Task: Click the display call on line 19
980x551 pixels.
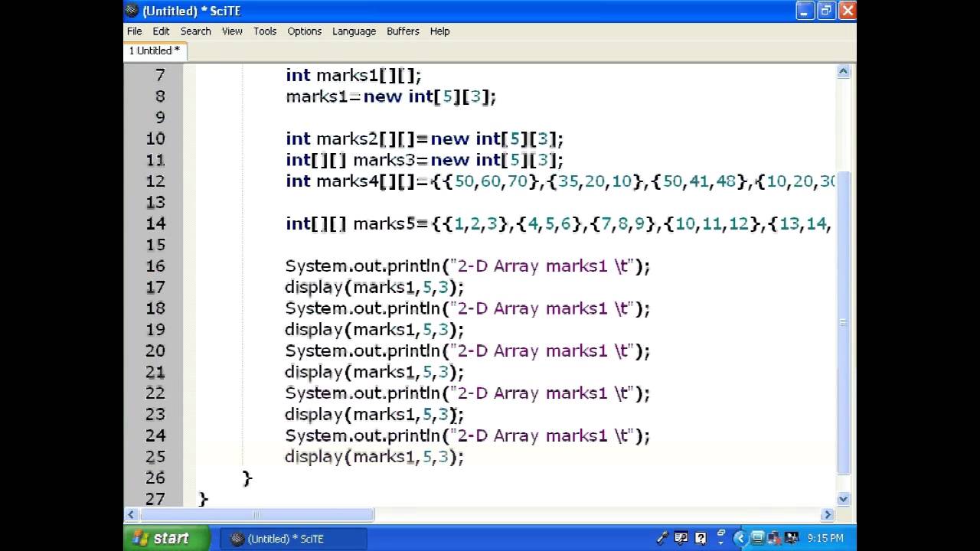Action: click(x=374, y=329)
